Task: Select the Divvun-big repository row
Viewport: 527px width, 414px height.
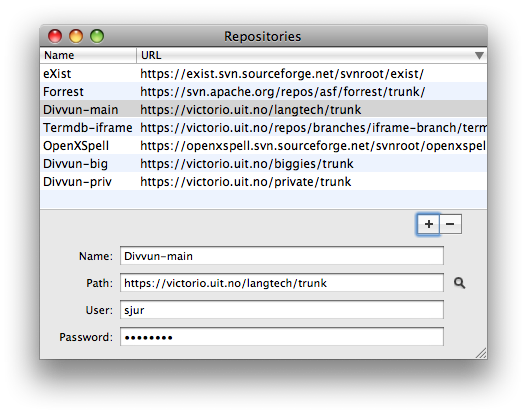Action: [x=264, y=164]
